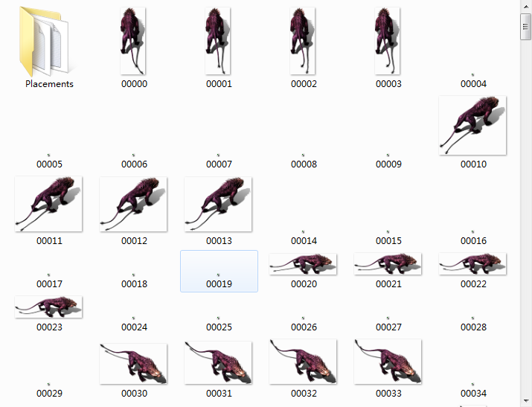
Task: Select the highlighted file 00019
Action: pos(219,271)
